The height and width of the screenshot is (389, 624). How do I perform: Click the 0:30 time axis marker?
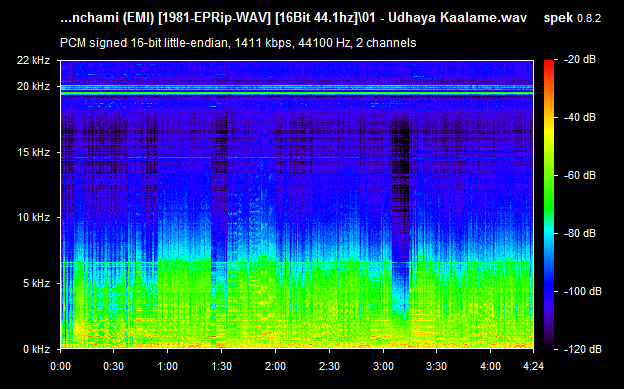pyautogui.click(x=113, y=366)
